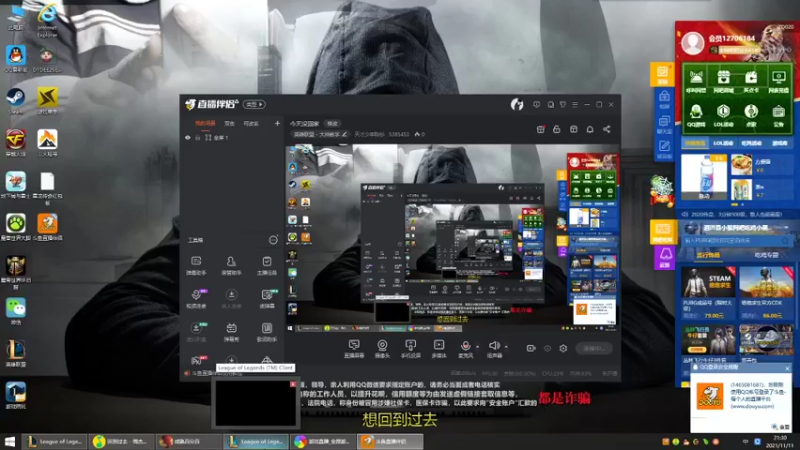Open the 主播任务 tool in toolbox

[267, 266]
